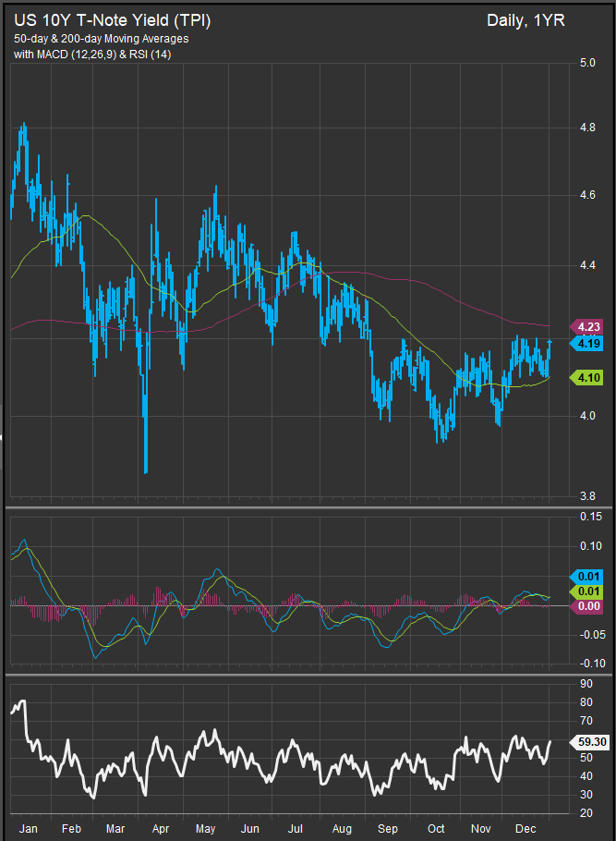
Task: Click the pink 0.00 histogram value tag
Action: coord(587,605)
